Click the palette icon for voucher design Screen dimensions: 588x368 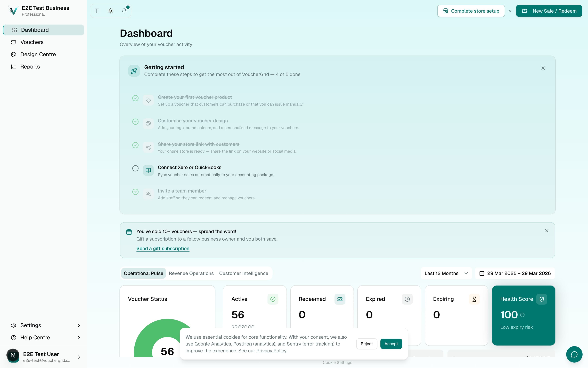pos(148,124)
